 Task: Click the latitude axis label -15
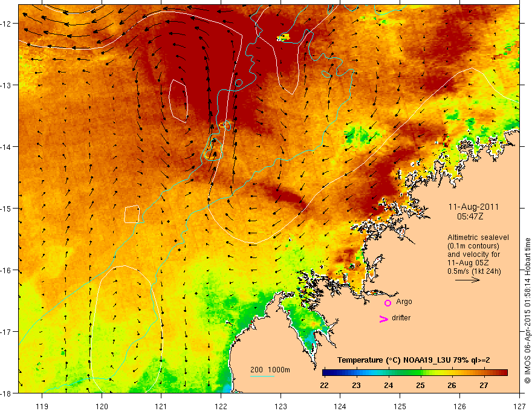[x=6, y=209]
